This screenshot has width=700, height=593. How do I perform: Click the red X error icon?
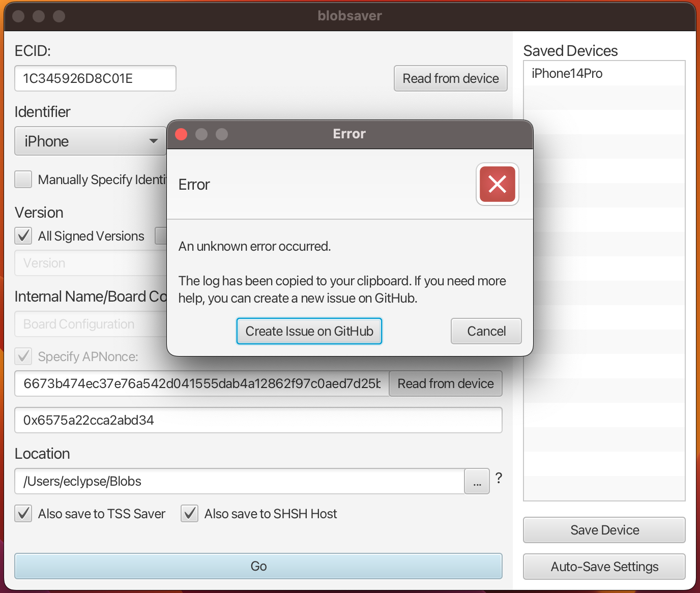click(x=497, y=184)
